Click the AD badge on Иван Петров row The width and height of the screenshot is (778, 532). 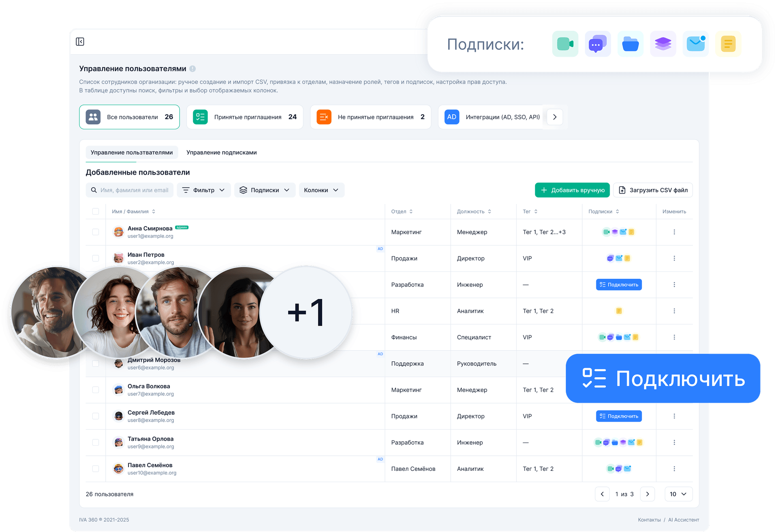tap(380, 249)
